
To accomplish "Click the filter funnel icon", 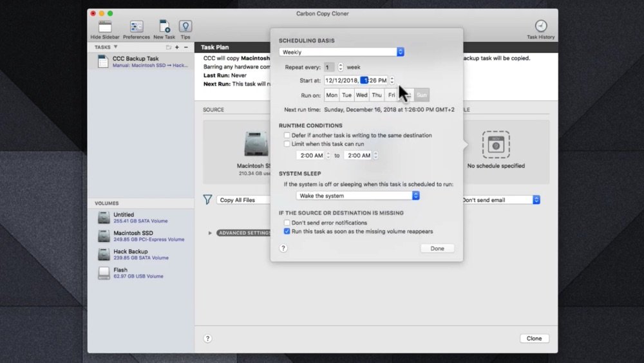I will pyautogui.click(x=207, y=200).
